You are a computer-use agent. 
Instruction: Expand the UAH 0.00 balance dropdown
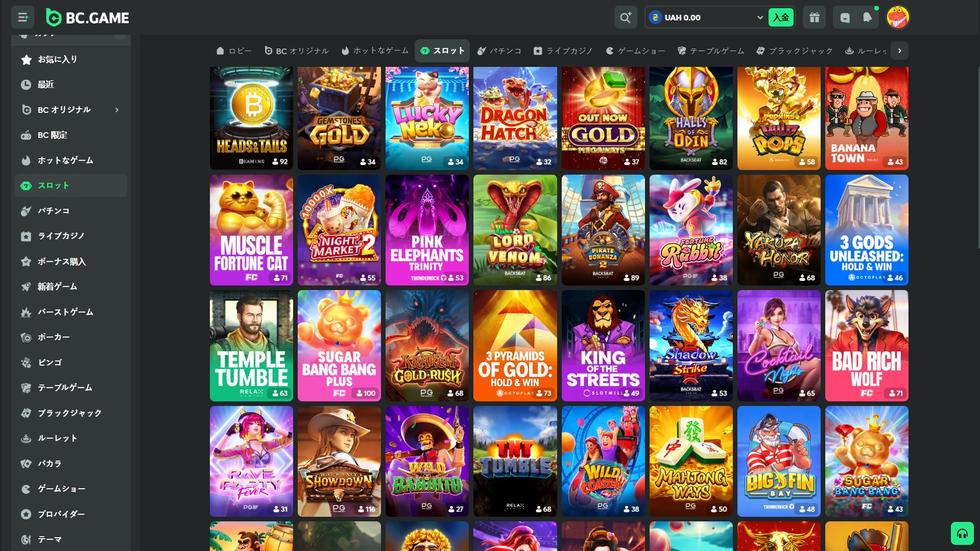coord(760,17)
